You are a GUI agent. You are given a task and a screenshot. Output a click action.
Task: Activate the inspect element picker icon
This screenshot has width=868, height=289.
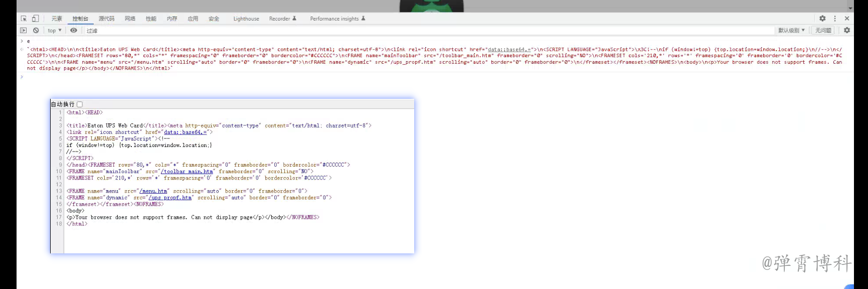click(x=24, y=19)
